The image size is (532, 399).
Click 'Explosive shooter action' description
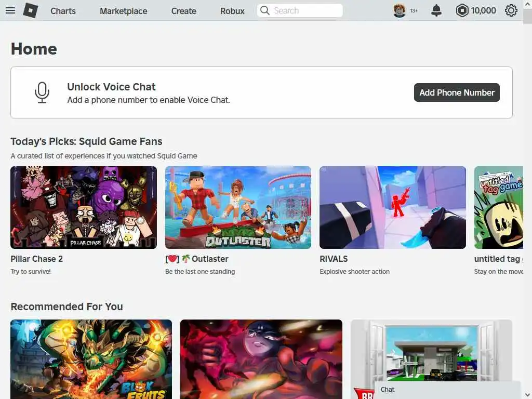(x=354, y=271)
